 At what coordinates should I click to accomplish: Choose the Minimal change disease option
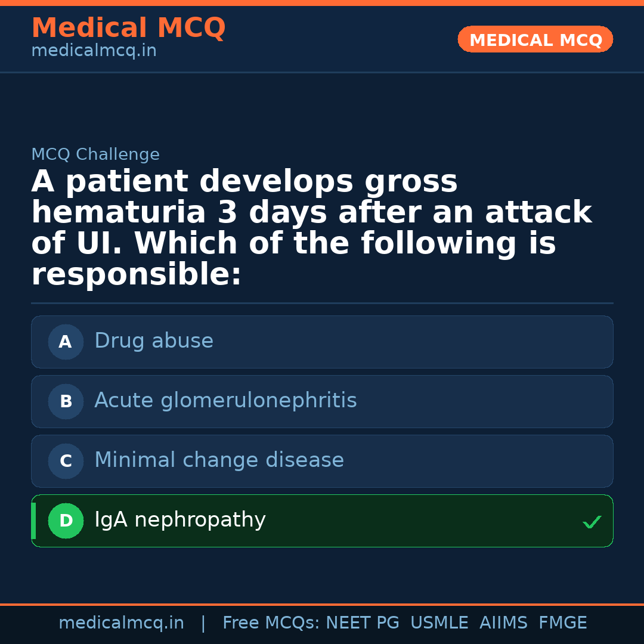[x=219, y=460]
